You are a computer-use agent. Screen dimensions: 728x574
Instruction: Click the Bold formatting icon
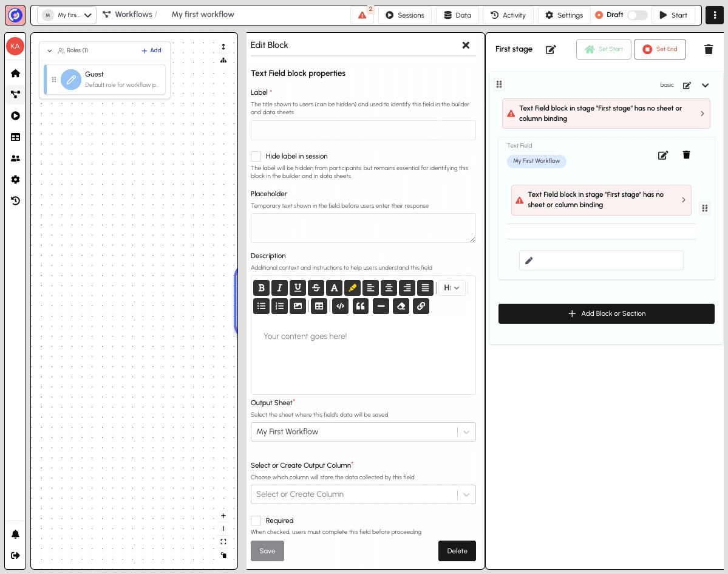coord(261,288)
